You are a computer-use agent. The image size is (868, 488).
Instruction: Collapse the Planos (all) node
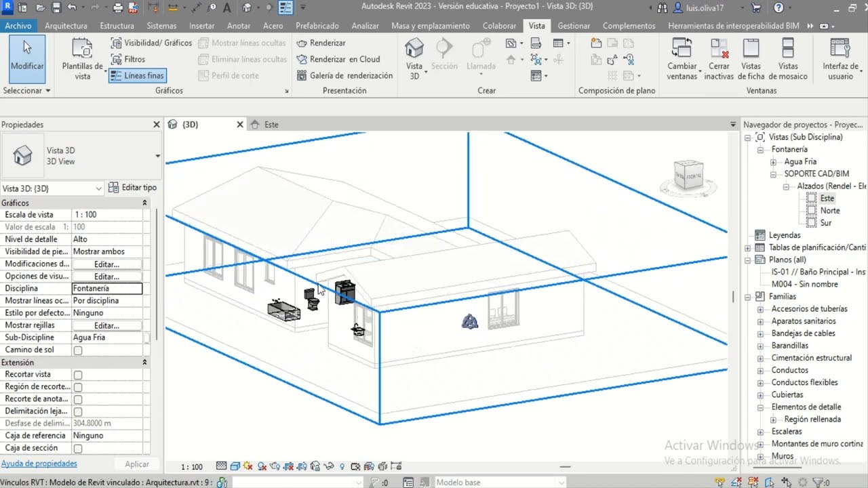click(748, 260)
